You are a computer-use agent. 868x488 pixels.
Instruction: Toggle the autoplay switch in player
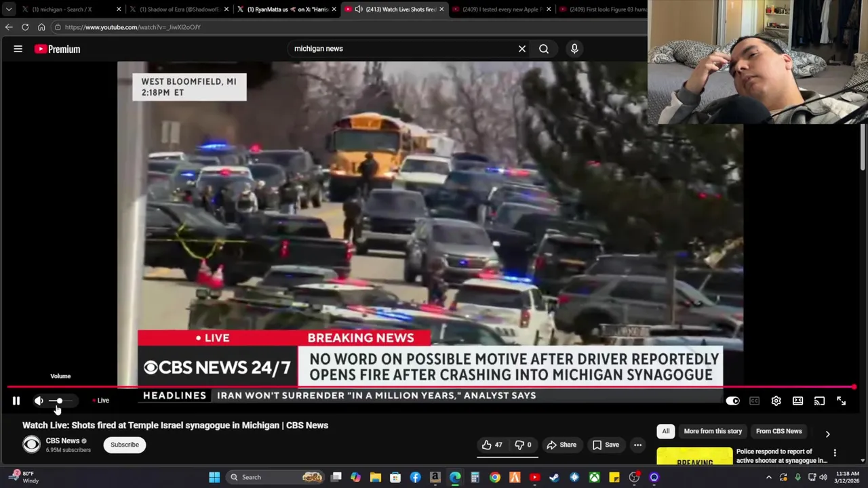coord(732,401)
